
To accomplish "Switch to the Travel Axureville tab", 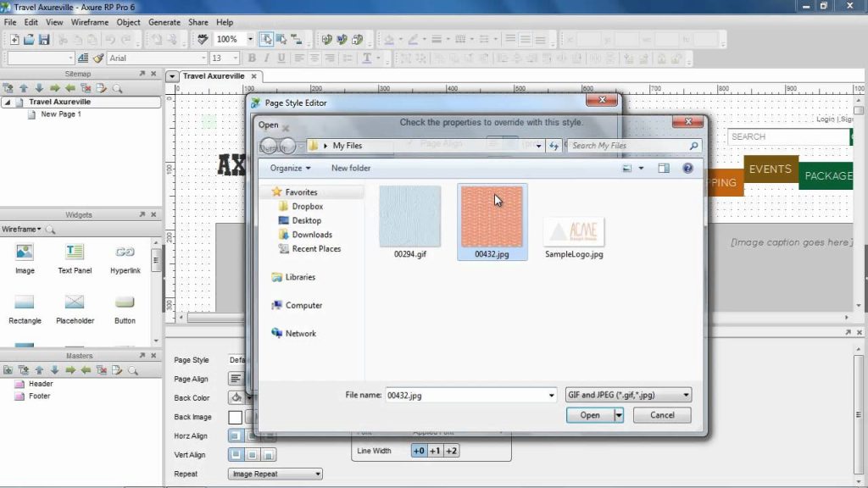I will [x=214, y=76].
